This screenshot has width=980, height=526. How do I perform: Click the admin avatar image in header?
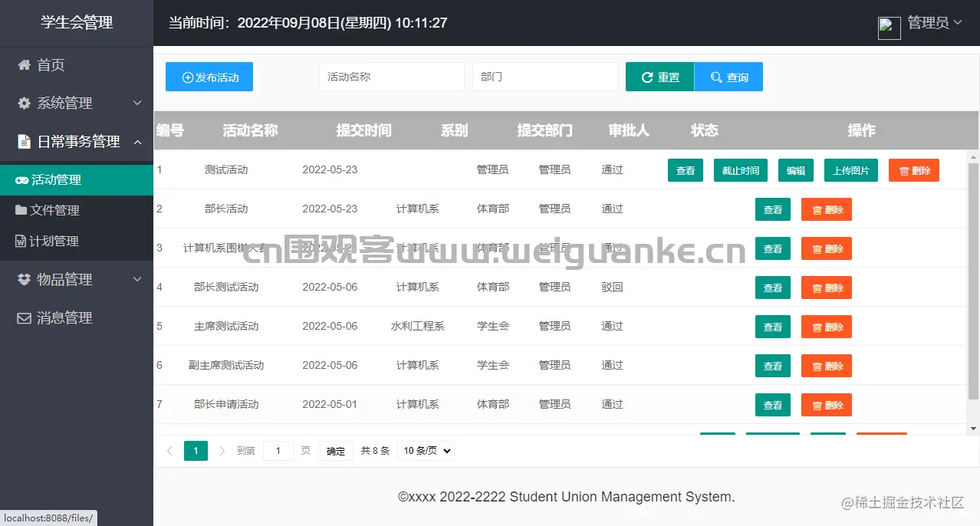(889, 28)
